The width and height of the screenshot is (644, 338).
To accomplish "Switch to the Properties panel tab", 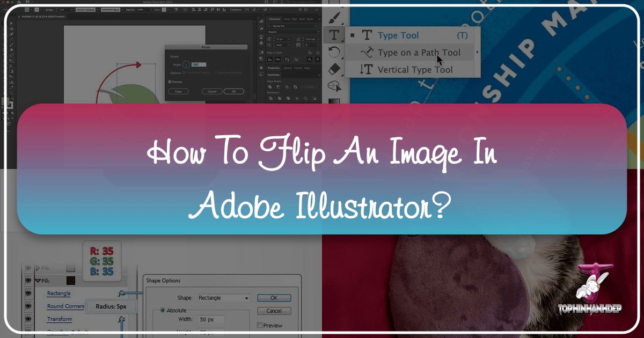I will point(273,68).
